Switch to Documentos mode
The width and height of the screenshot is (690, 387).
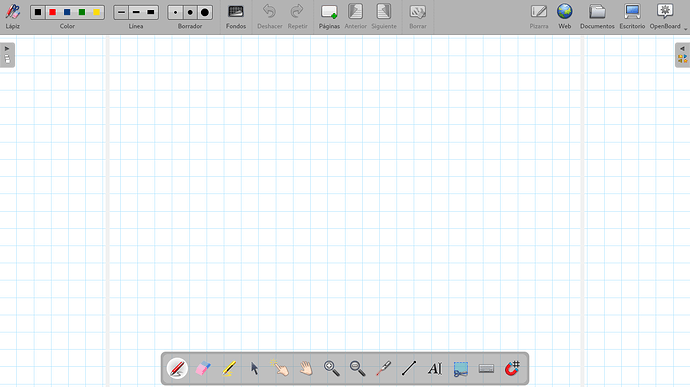coord(597,16)
